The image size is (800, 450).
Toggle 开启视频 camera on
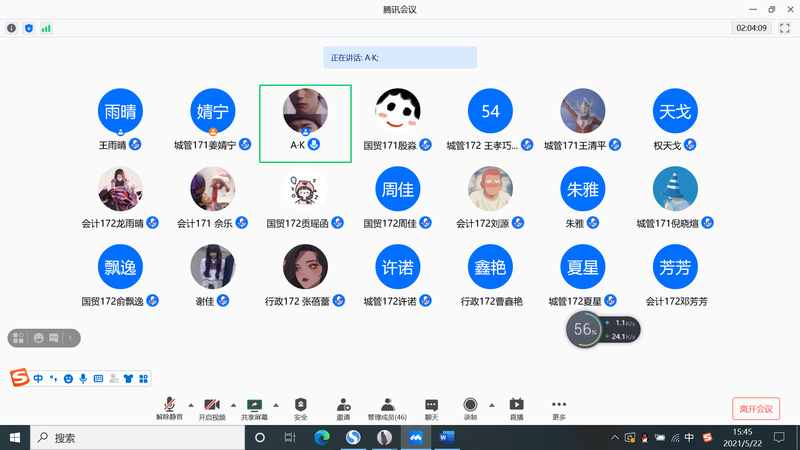point(212,407)
